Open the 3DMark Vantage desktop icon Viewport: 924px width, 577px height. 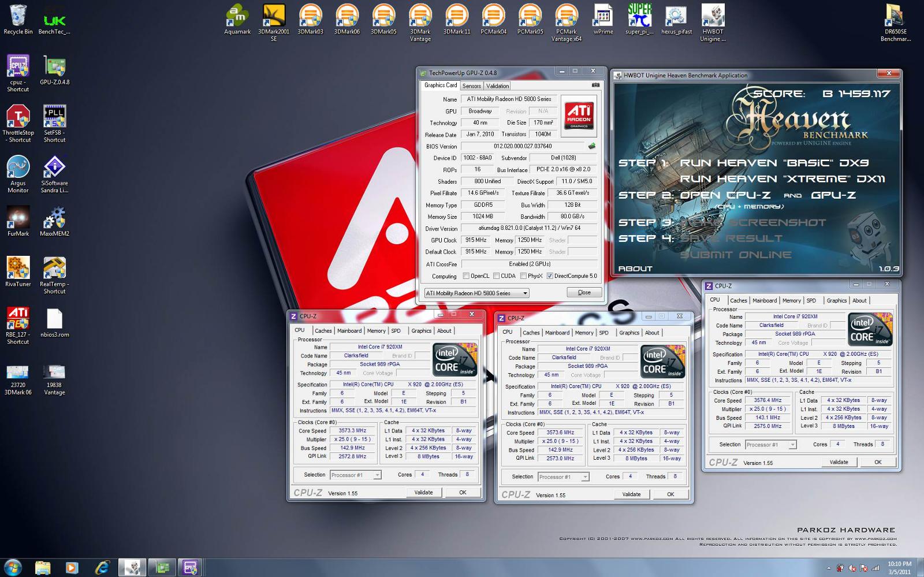420,23
